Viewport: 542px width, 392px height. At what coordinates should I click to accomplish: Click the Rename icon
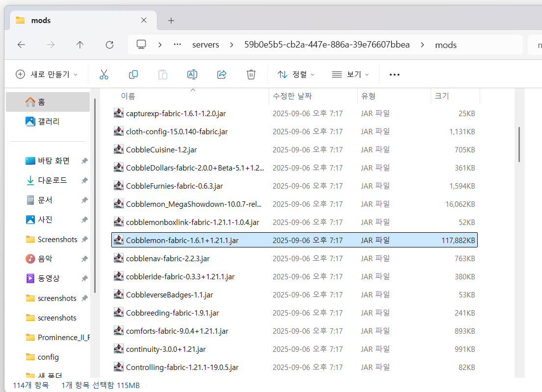pyautogui.click(x=192, y=74)
